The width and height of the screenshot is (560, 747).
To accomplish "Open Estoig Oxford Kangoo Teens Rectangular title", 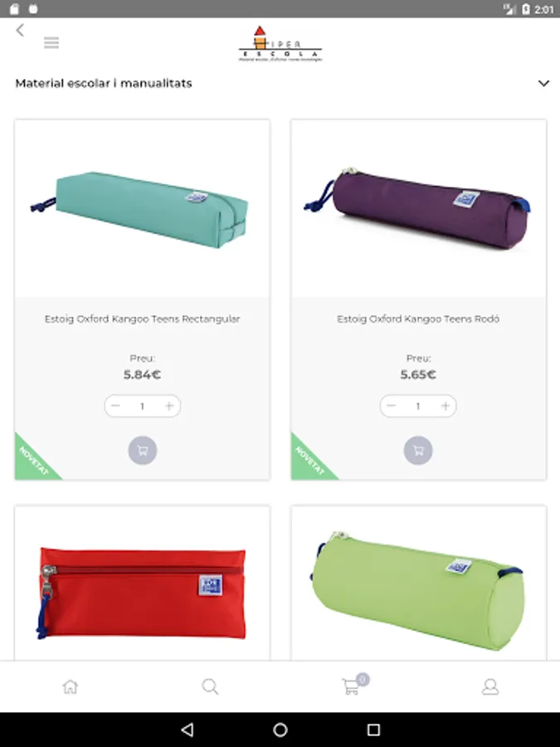I will pos(142,319).
